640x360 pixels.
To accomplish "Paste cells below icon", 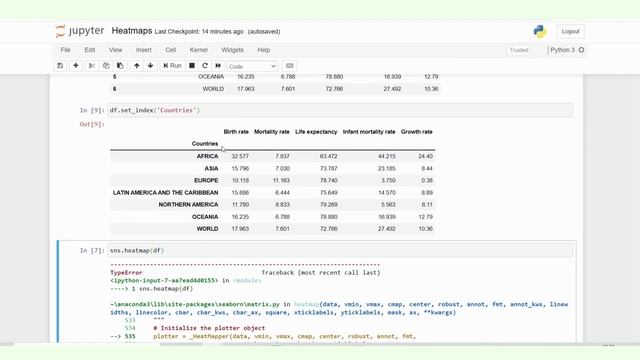I will pos(120,66).
